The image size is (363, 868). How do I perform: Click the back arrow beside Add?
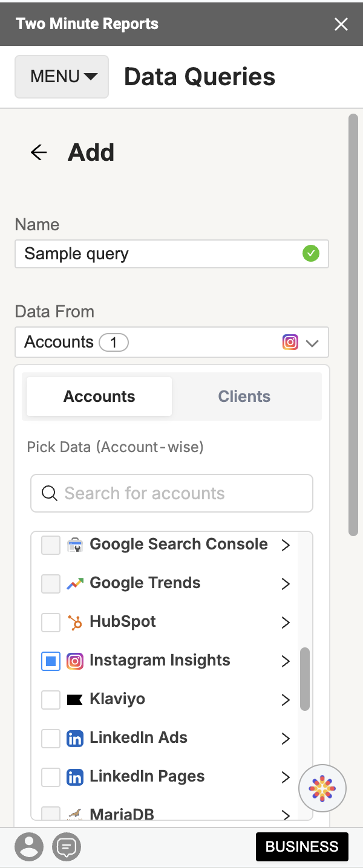click(x=38, y=152)
